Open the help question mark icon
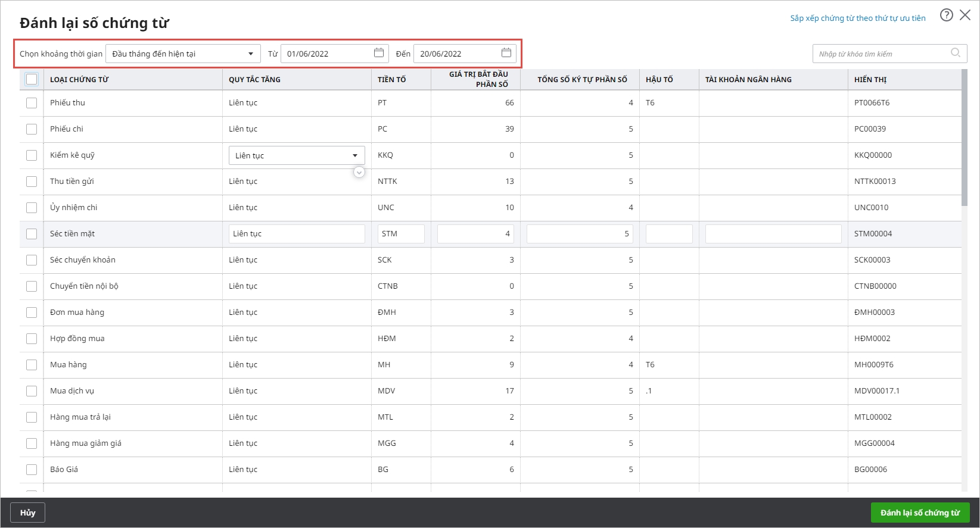Screen dimensions: 980x528 click(x=946, y=15)
